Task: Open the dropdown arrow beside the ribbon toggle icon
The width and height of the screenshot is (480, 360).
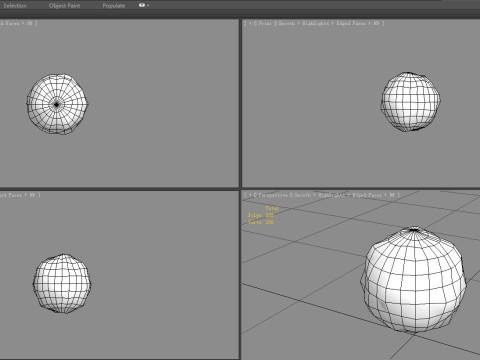Action: pyautogui.click(x=148, y=5)
